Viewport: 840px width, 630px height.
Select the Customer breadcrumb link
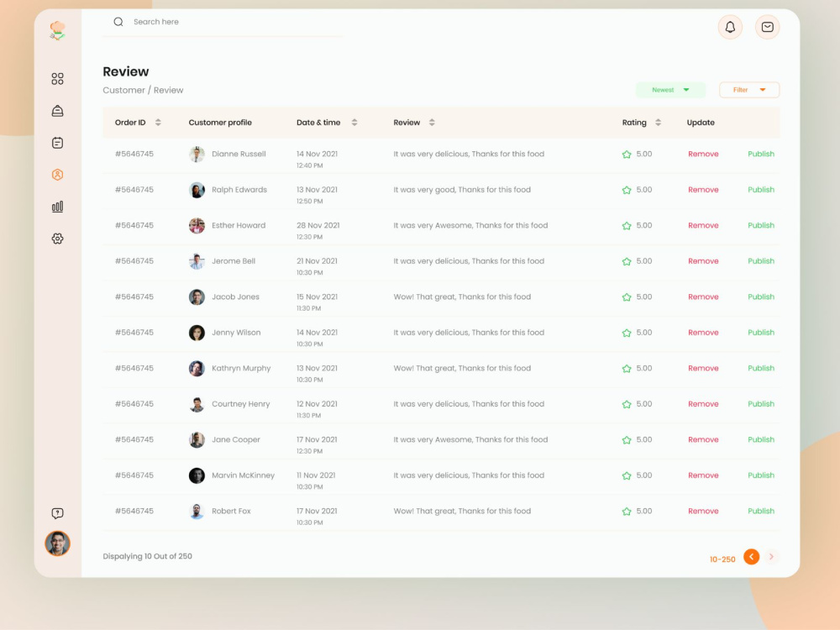124,90
